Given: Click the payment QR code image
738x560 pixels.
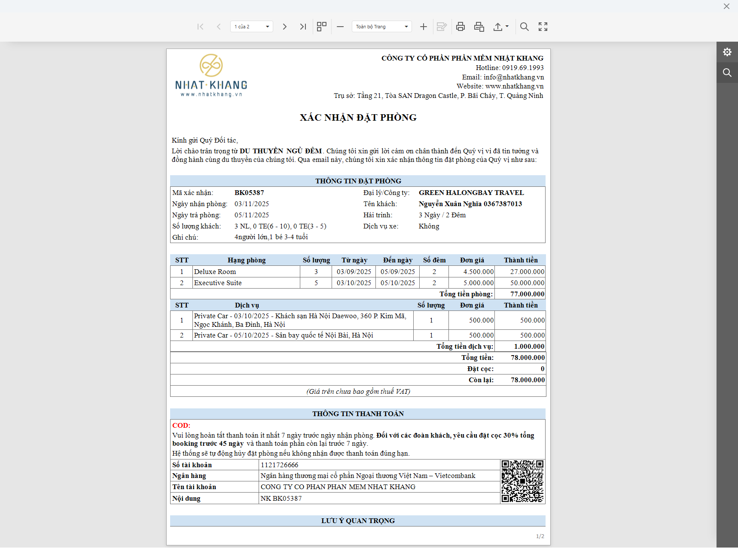Looking at the screenshot, I should 522,481.
